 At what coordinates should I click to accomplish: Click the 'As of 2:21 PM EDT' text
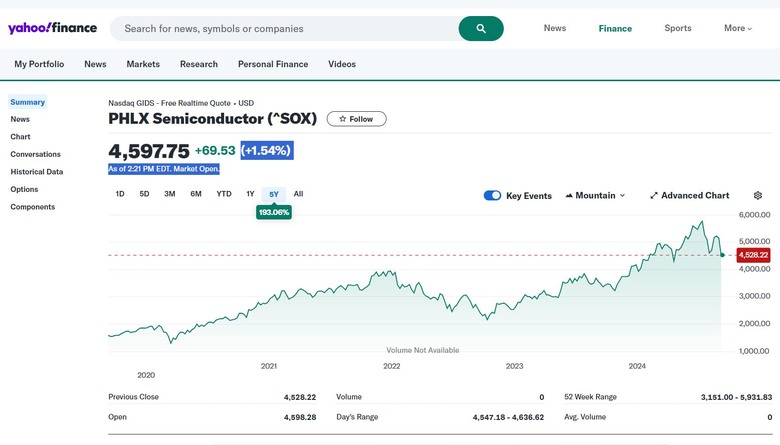(x=164, y=169)
